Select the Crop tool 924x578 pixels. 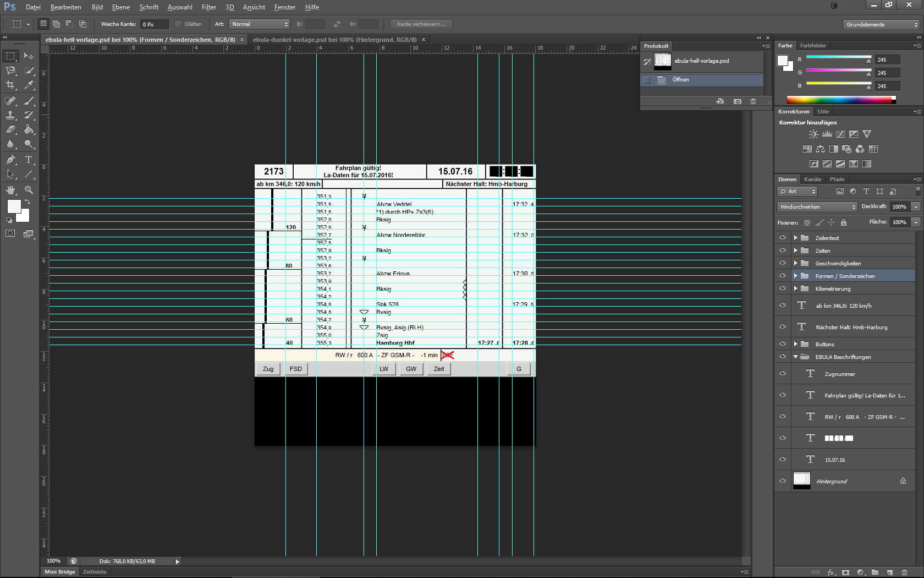(10, 85)
